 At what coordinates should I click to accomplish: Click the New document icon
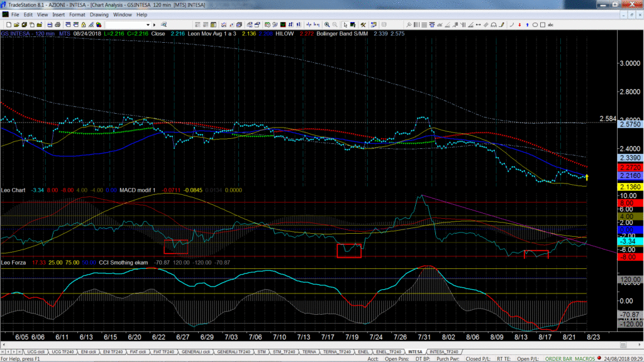click(x=9, y=25)
